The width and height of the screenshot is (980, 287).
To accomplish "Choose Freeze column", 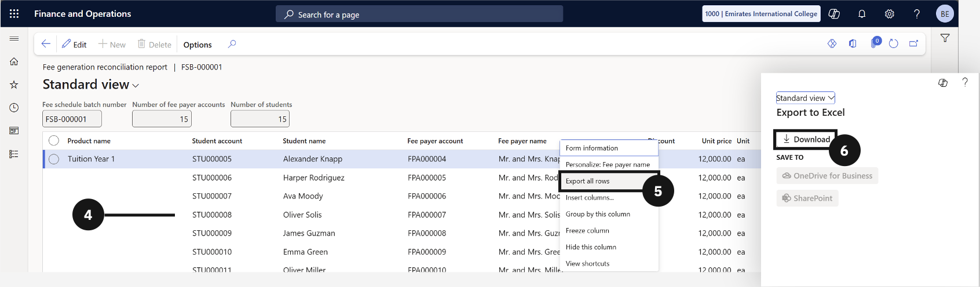I will (x=609, y=230).
